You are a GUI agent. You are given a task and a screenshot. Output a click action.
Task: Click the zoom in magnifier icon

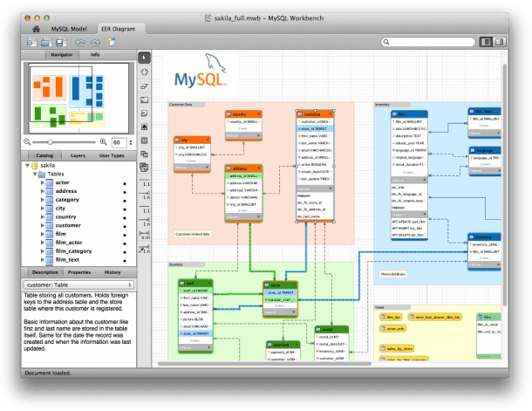(x=104, y=142)
